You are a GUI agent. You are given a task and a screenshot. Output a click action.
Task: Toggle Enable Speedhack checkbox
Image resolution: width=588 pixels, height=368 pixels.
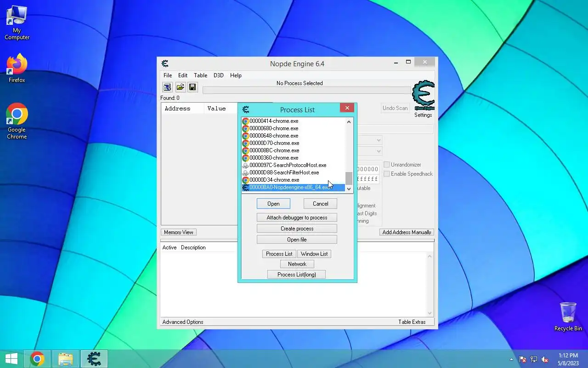tap(387, 174)
